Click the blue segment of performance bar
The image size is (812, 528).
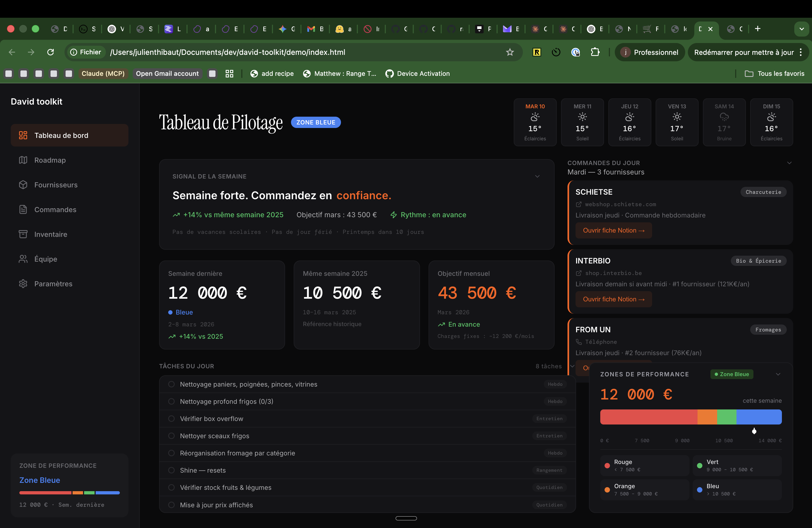coord(759,417)
